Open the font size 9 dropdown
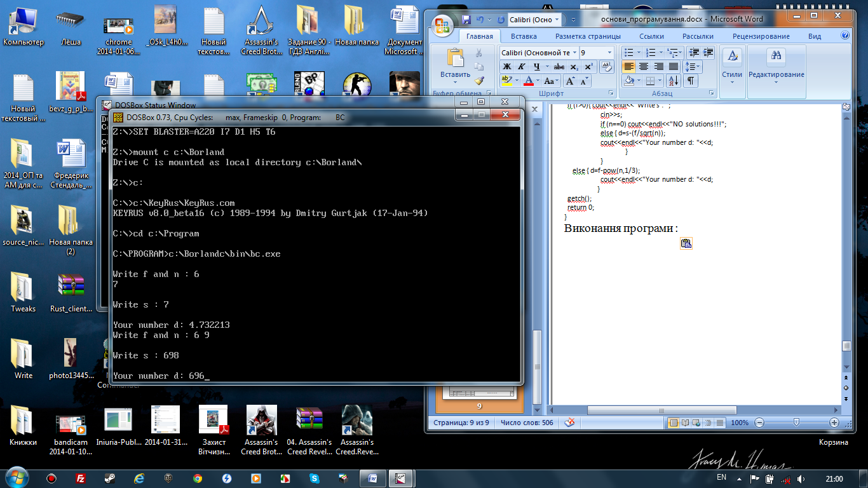Viewport: 868px width, 488px height. [x=609, y=53]
